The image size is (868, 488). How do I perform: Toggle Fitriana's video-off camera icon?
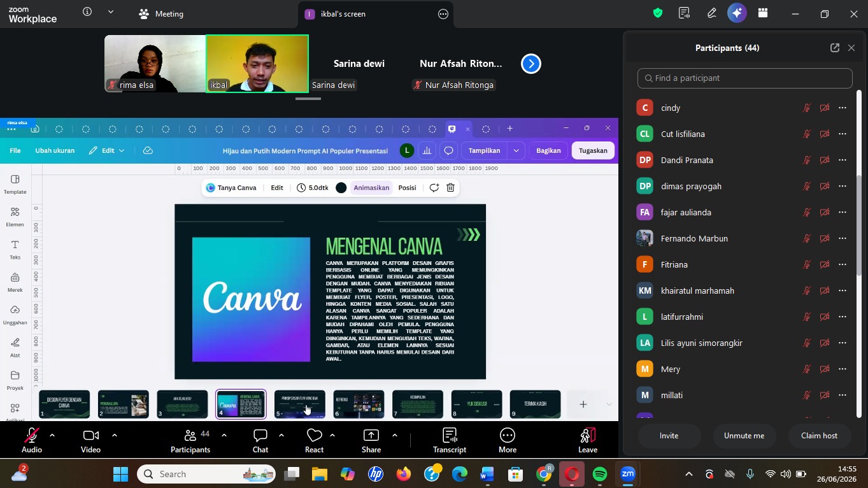click(x=825, y=264)
